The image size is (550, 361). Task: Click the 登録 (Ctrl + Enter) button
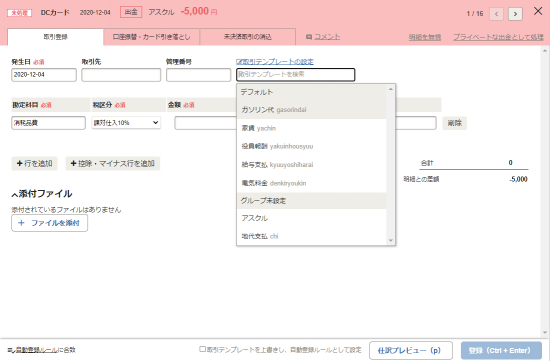(x=501, y=350)
